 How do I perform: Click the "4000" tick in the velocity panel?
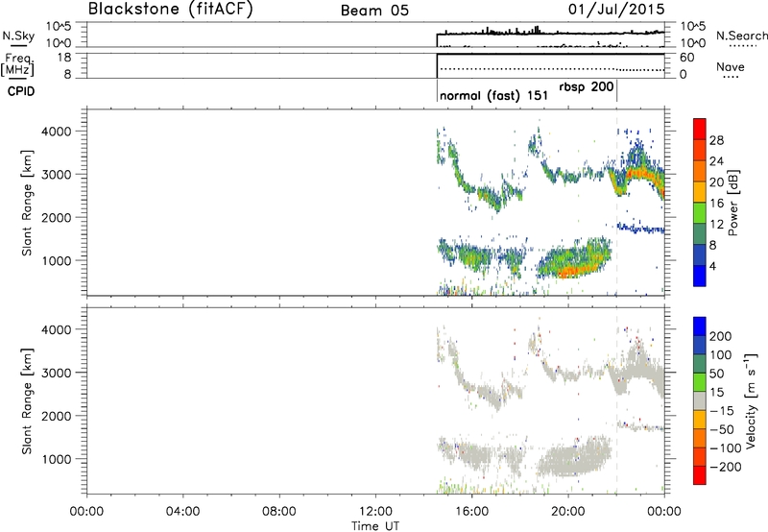point(56,329)
